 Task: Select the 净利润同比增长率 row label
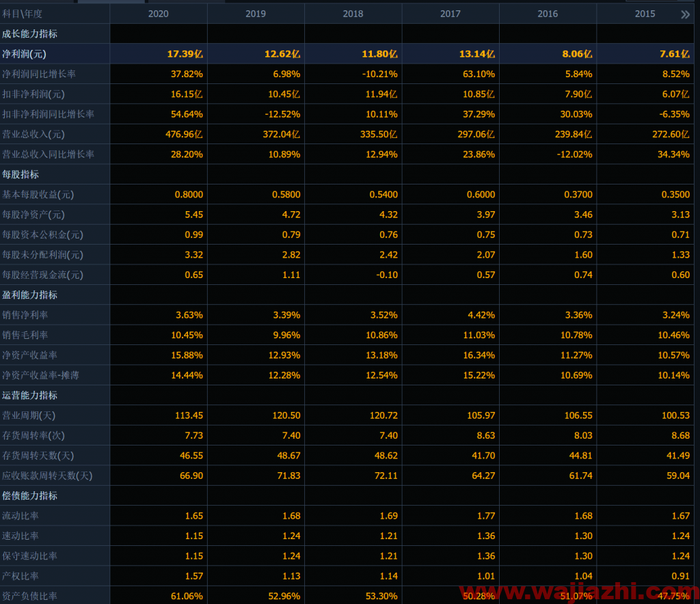(x=39, y=74)
